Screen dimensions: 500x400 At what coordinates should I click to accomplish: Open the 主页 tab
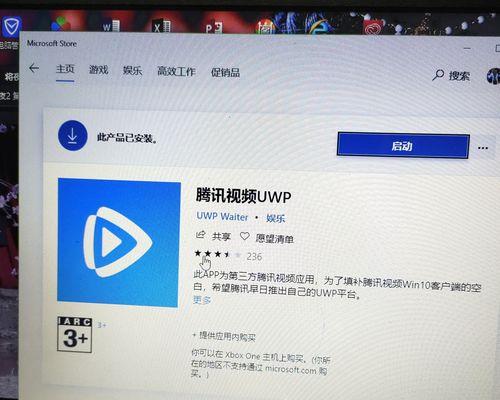pos(65,69)
